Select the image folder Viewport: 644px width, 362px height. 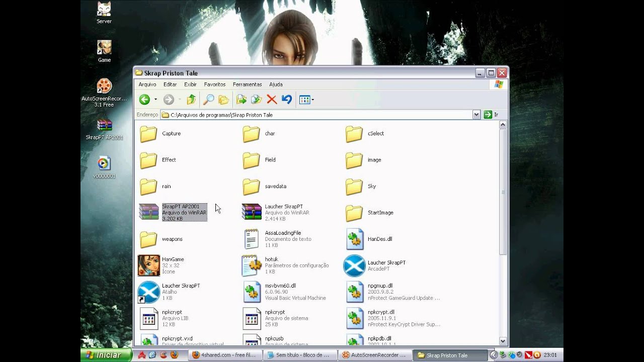pos(363,160)
